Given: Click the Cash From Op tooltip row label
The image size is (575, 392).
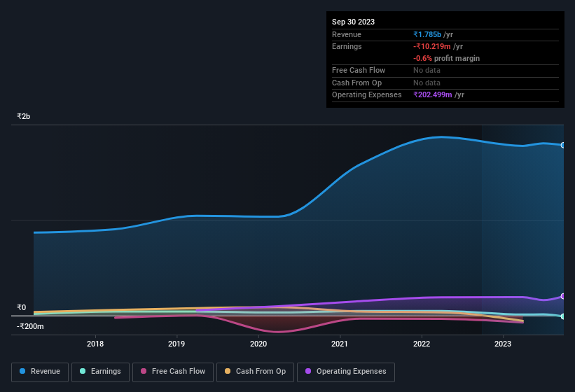Looking at the screenshot, I should point(356,83).
